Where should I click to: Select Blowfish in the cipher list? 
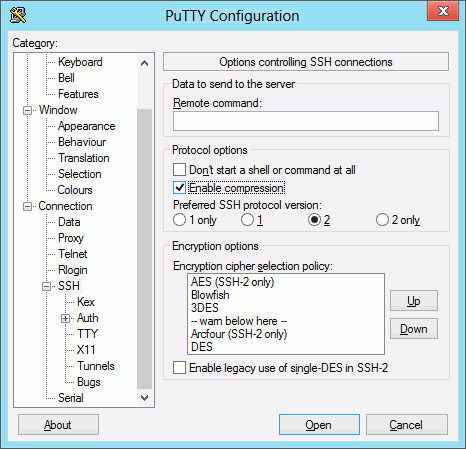(x=210, y=295)
